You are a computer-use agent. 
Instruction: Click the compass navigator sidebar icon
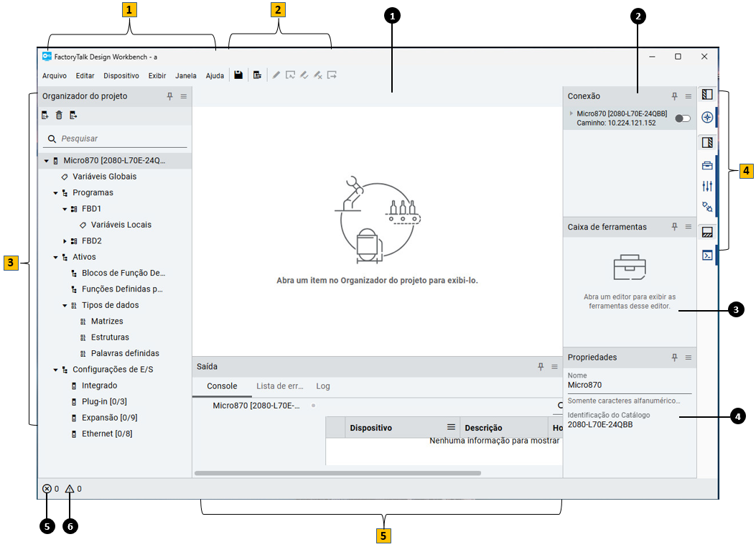[x=707, y=117]
